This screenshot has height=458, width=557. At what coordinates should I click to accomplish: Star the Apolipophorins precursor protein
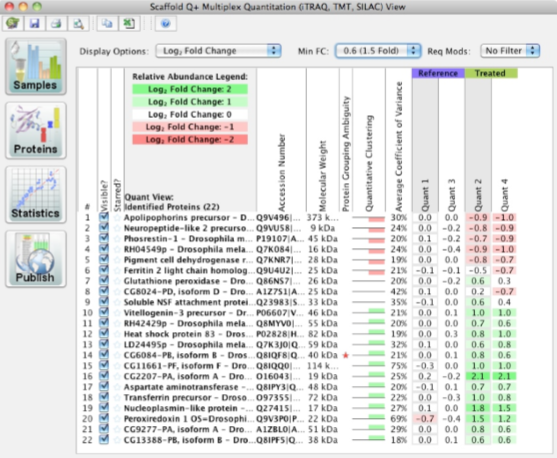[x=117, y=217]
